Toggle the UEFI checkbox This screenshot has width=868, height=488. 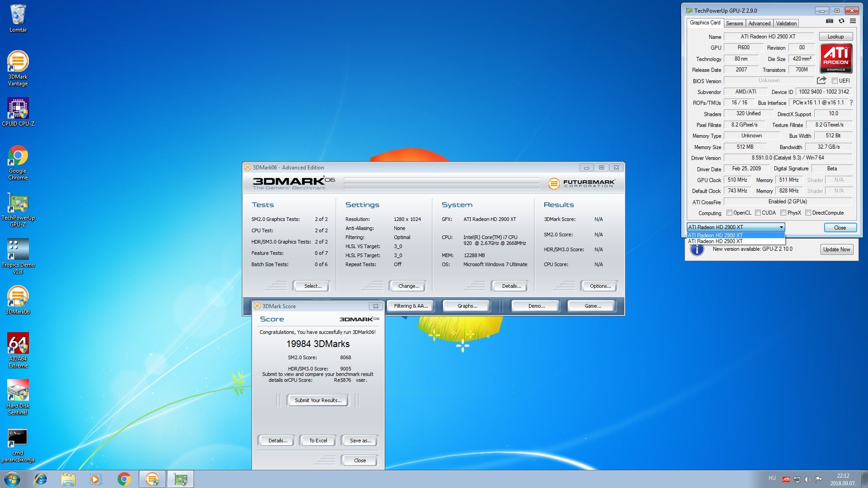(x=835, y=81)
